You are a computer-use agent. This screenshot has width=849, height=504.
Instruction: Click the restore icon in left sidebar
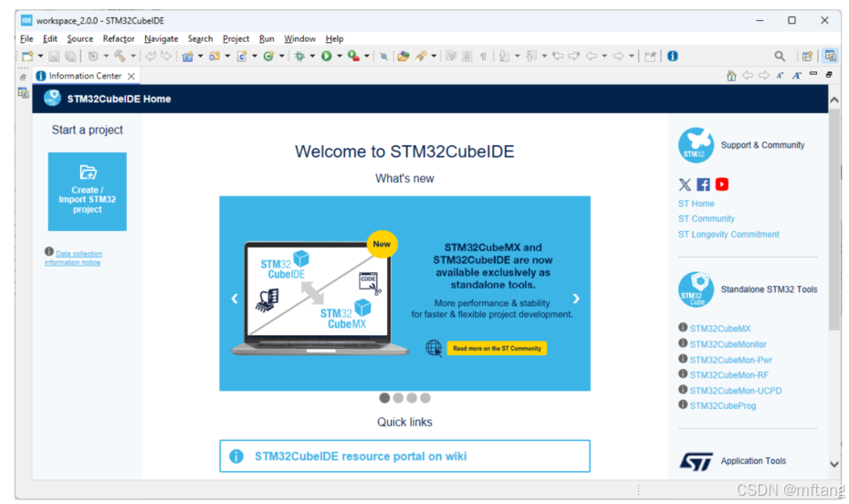tap(24, 77)
